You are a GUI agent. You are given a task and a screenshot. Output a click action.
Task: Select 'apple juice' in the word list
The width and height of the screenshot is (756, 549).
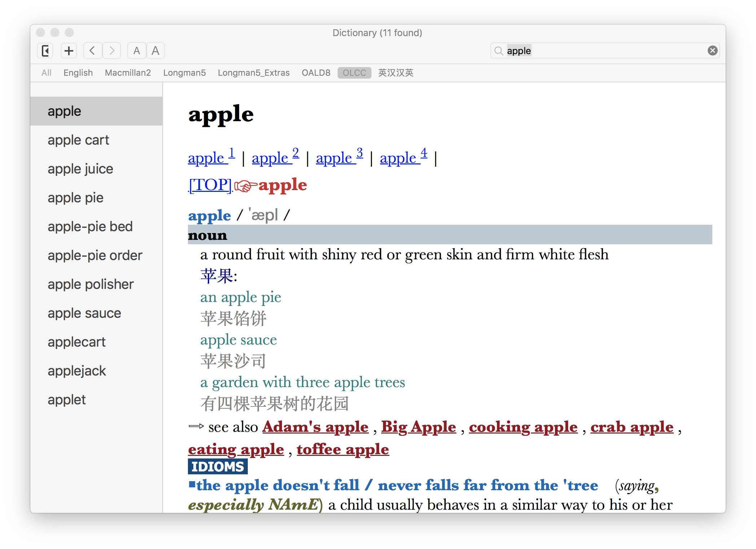click(80, 169)
